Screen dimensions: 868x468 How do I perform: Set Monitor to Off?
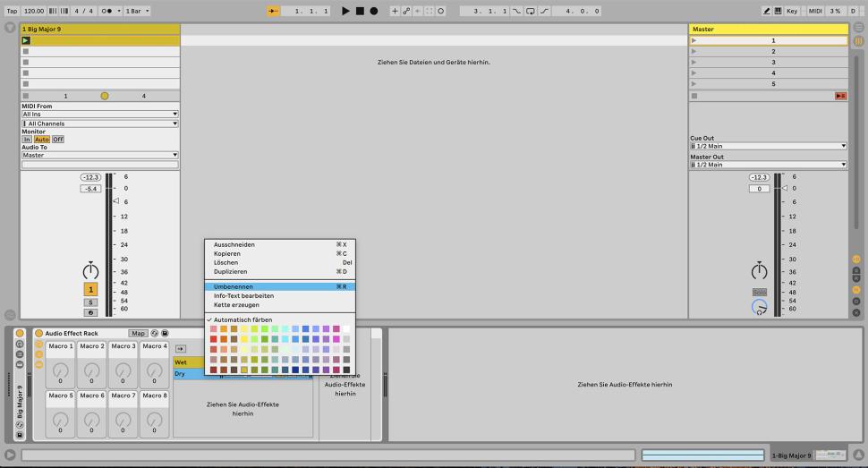click(57, 139)
